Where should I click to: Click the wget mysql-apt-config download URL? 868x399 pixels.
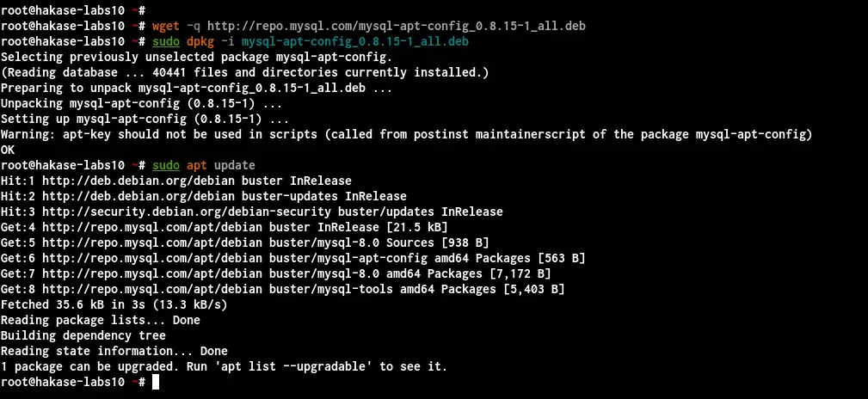pos(397,26)
